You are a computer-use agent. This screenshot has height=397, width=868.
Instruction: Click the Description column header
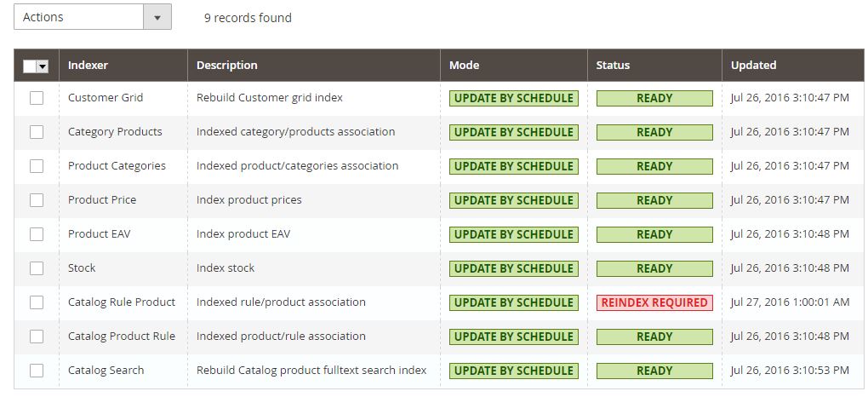tap(226, 66)
